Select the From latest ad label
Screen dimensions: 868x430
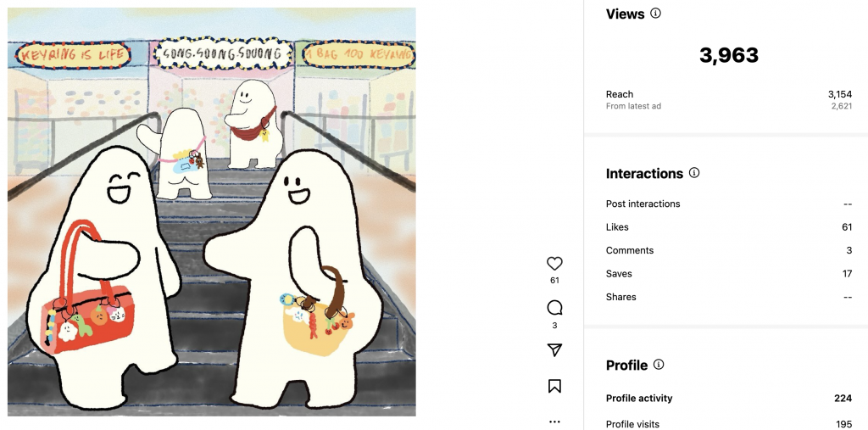[x=633, y=106]
